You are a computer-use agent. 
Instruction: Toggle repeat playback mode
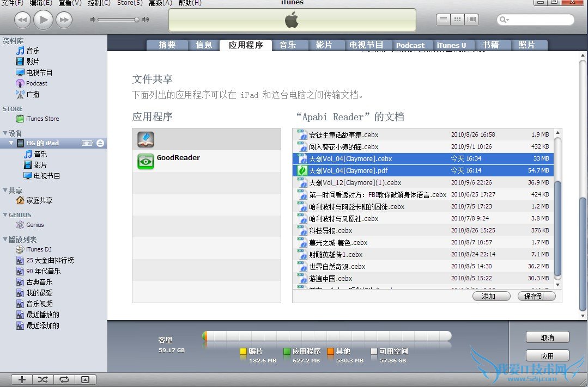(64, 379)
